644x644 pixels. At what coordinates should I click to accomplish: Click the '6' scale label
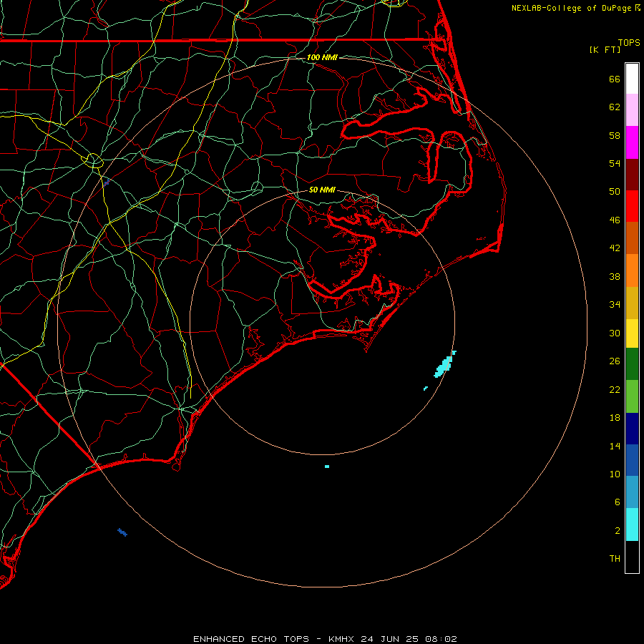point(618,502)
